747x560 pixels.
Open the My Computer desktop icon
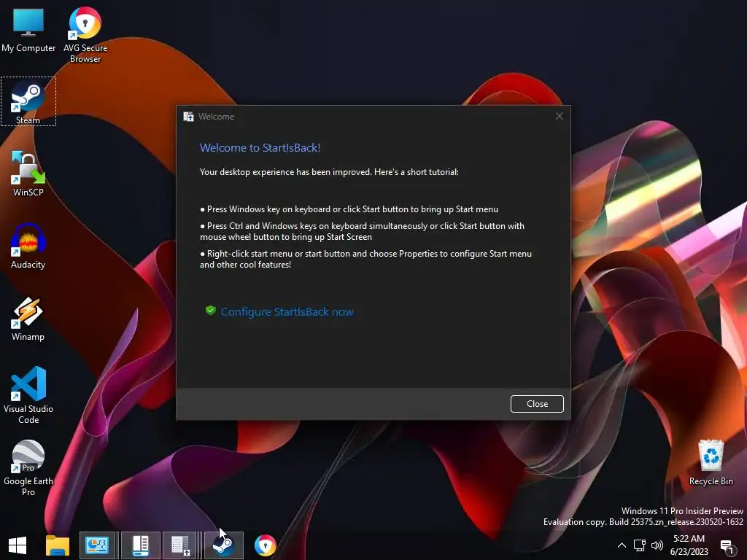point(28,30)
